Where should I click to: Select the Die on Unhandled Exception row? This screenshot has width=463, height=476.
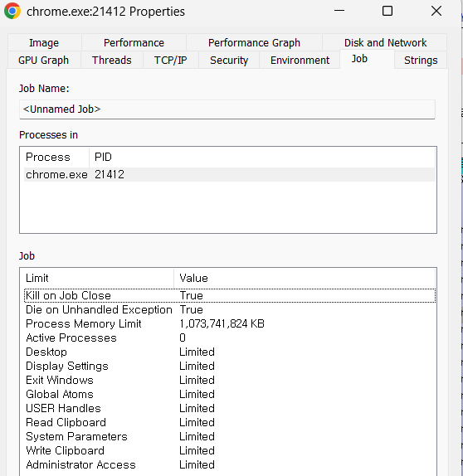(x=229, y=309)
